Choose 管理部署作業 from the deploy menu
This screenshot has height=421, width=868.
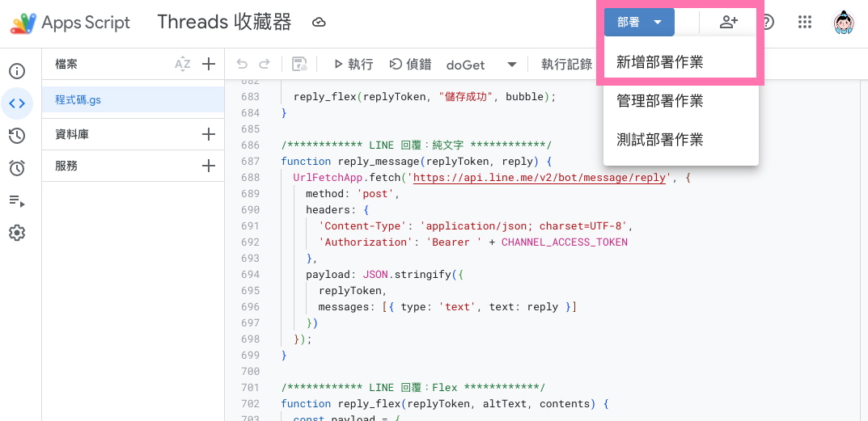(x=659, y=101)
